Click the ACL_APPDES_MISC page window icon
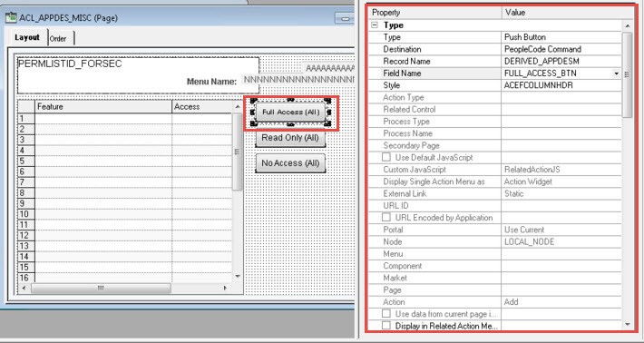The height and width of the screenshot is (343, 644). point(11,18)
